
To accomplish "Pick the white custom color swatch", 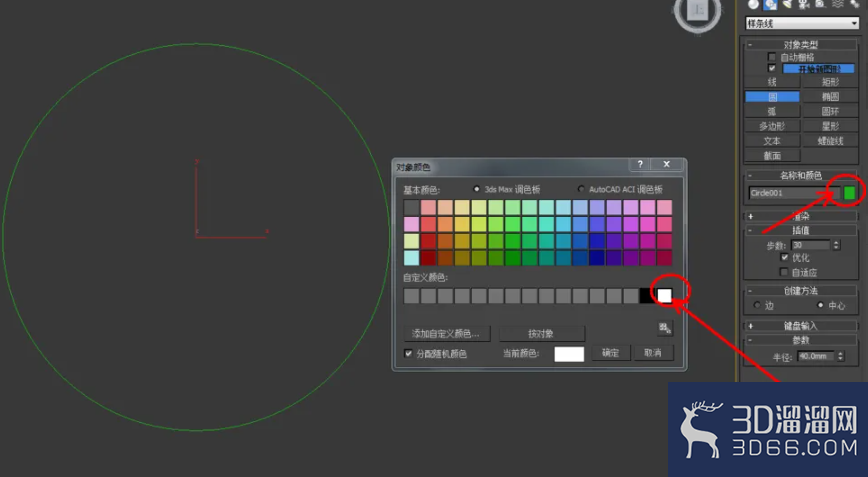I will coord(664,295).
